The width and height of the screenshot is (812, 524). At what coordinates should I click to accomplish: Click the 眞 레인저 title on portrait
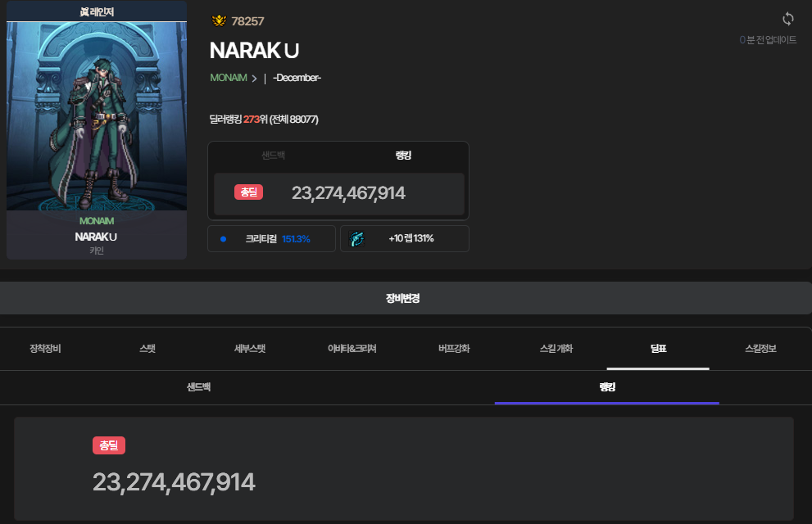click(x=97, y=11)
